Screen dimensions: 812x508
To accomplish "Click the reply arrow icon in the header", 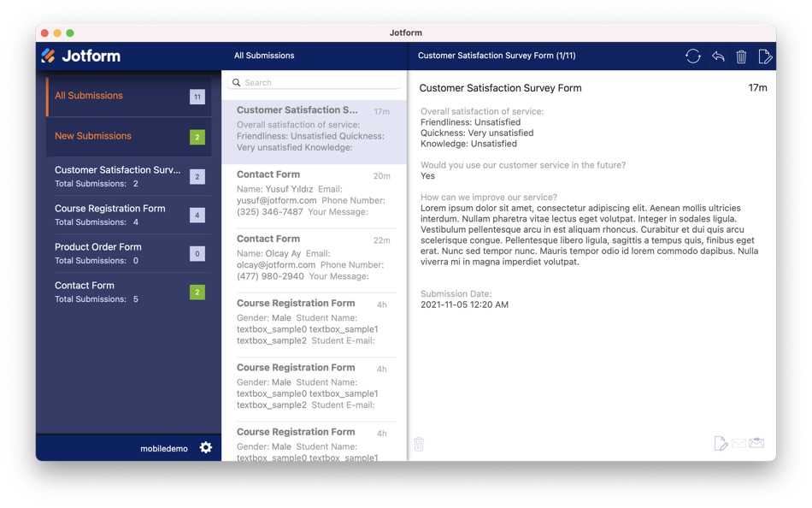I will (718, 56).
